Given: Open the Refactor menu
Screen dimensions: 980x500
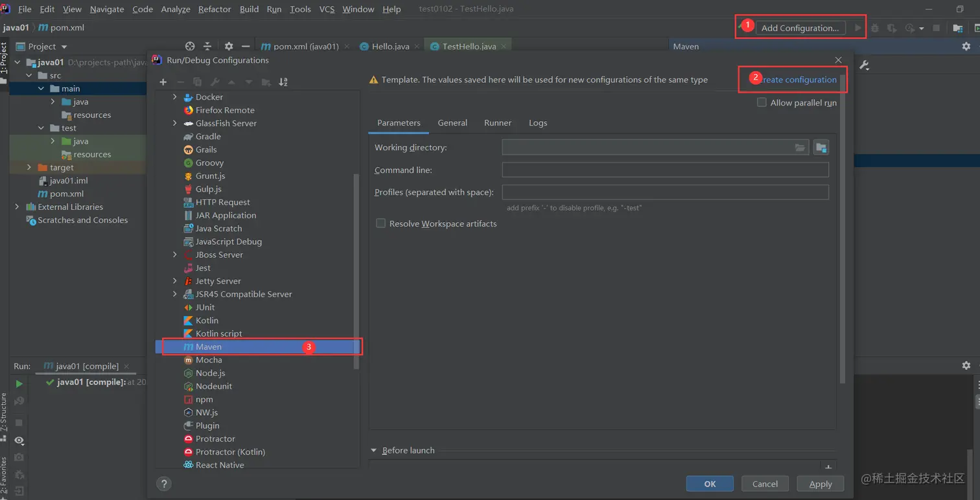Looking at the screenshot, I should point(215,9).
